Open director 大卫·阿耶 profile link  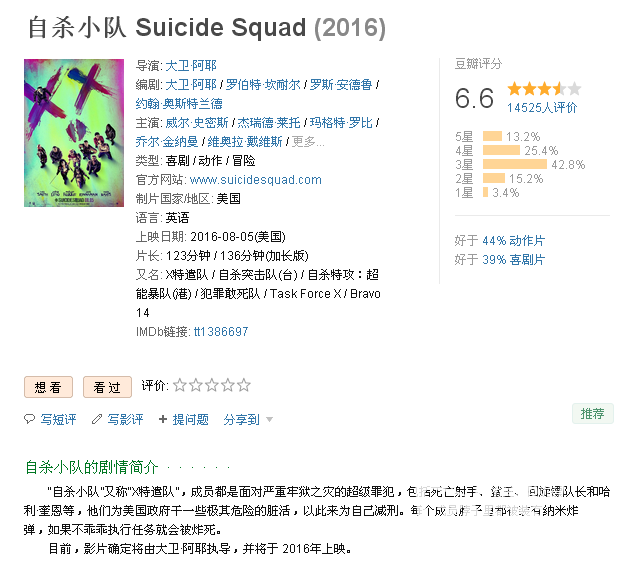point(191,65)
